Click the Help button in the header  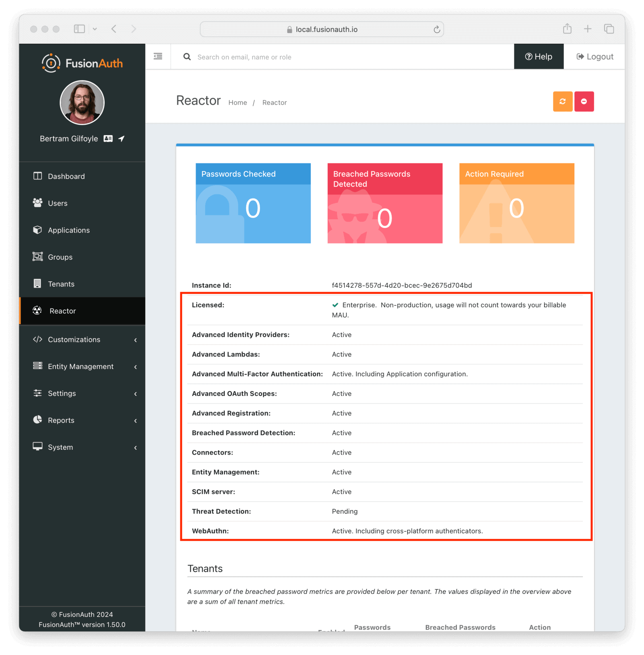[539, 57]
